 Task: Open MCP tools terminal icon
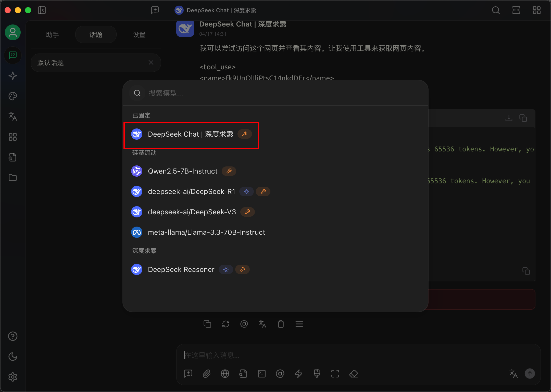point(262,374)
